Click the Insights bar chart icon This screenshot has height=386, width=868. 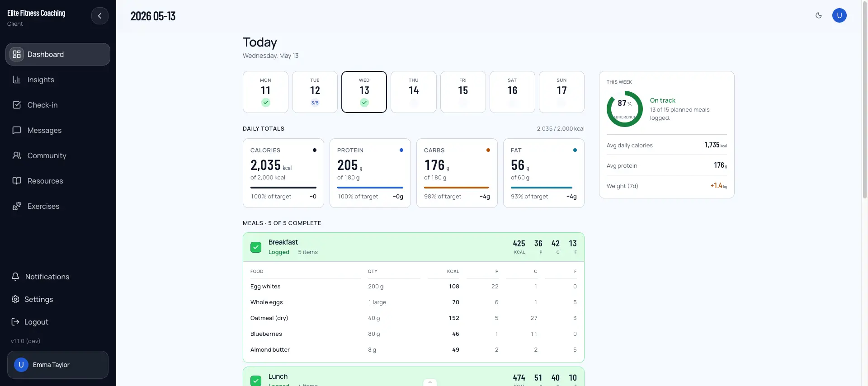[17, 80]
